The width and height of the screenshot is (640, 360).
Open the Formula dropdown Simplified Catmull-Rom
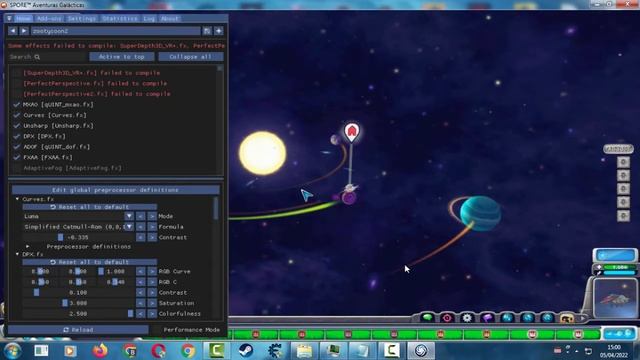pos(78,227)
